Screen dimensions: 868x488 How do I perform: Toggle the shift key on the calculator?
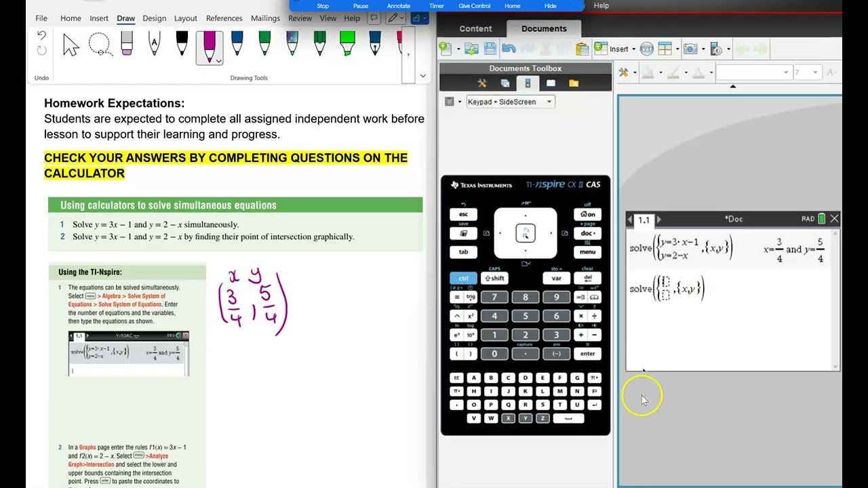pyautogui.click(x=494, y=279)
